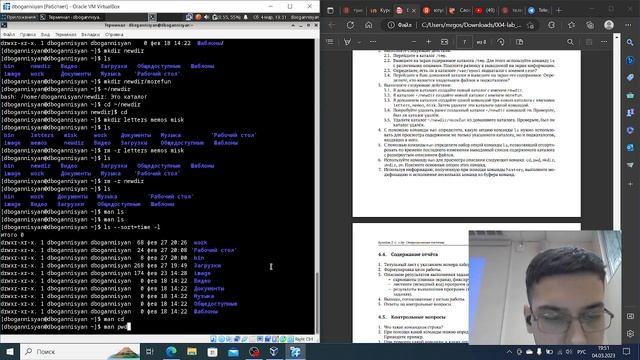The width and height of the screenshot is (640, 360).
Task: Open the Файл menu in the terminal
Action: click(9, 35)
